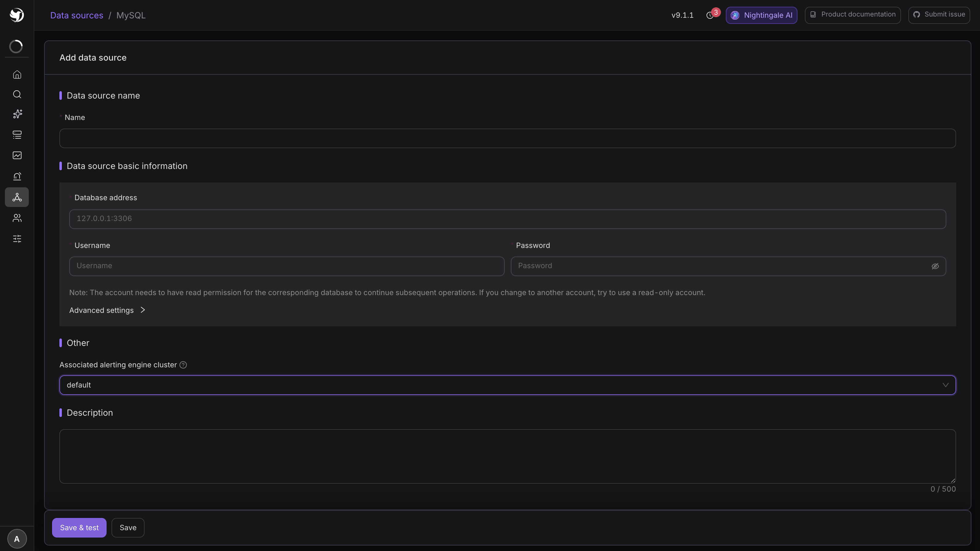
Task: Click the Save button
Action: coord(128,528)
